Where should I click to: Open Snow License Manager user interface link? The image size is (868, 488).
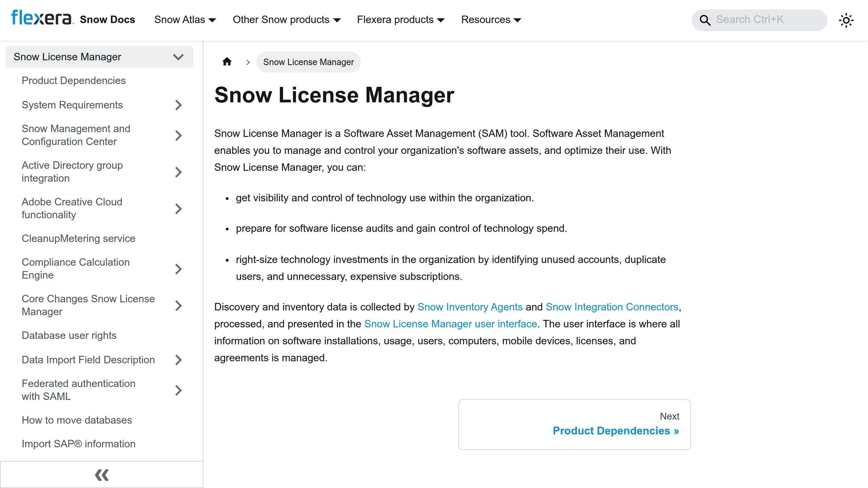451,324
